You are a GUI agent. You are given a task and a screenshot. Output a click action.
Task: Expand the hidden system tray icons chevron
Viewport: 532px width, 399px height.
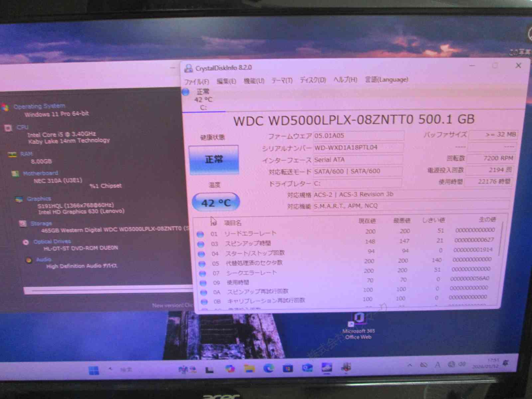(x=410, y=365)
